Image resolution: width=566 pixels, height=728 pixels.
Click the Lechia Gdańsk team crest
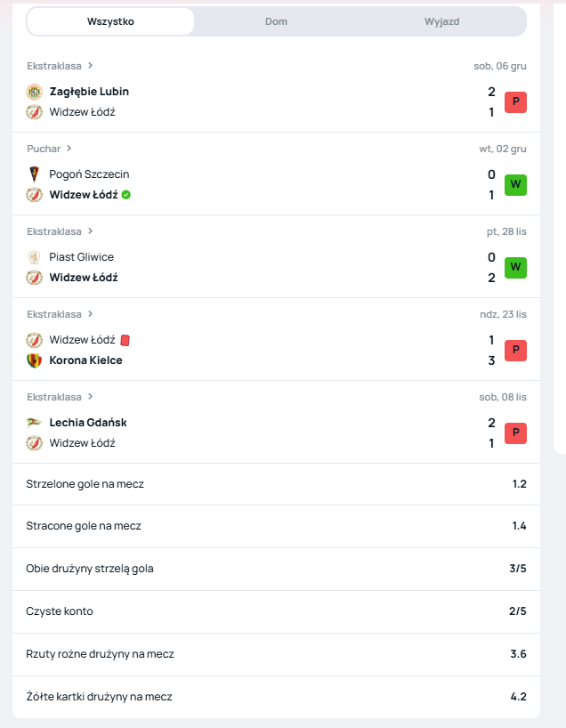34,423
